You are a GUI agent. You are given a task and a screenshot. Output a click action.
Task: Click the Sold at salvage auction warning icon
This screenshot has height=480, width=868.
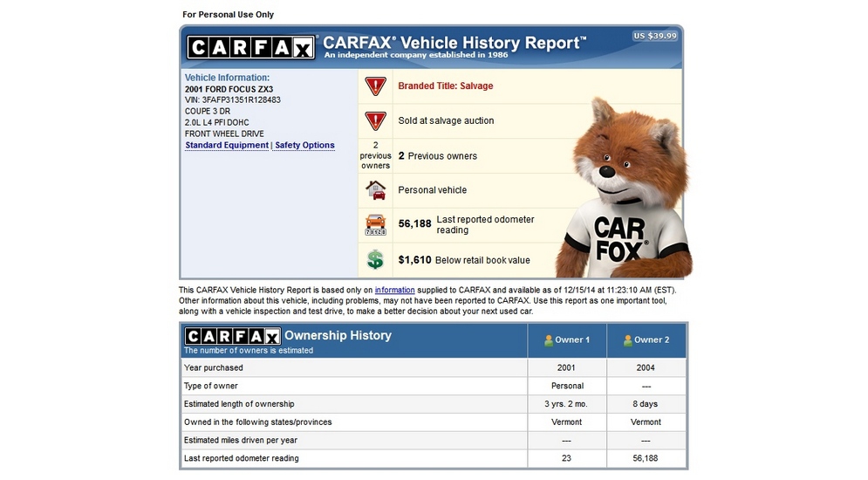pos(375,120)
